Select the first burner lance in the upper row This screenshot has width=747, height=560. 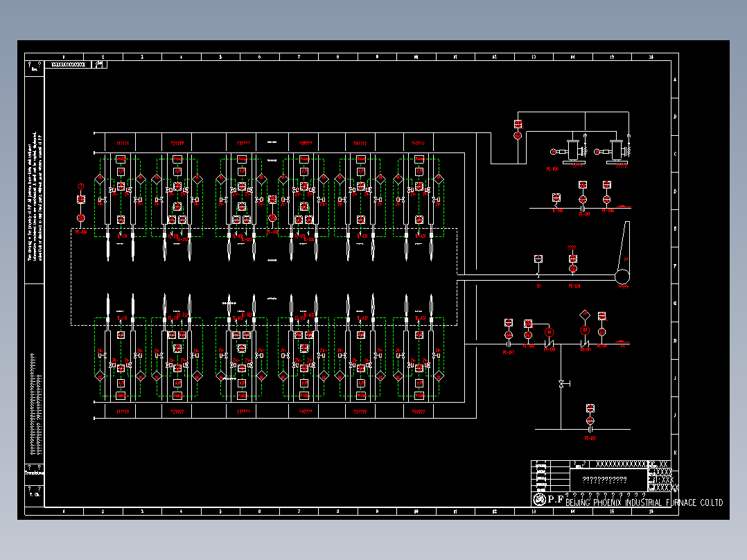[107, 245]
